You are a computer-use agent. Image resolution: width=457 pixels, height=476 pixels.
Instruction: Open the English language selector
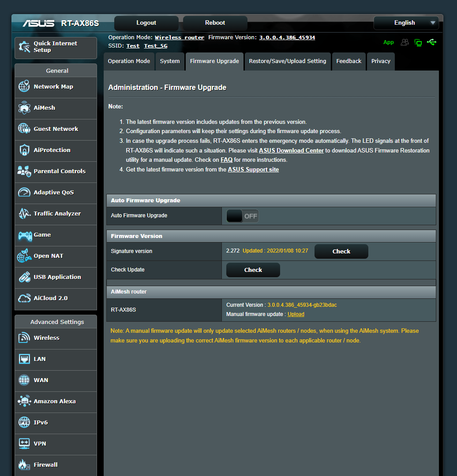[x=405, y=22]
